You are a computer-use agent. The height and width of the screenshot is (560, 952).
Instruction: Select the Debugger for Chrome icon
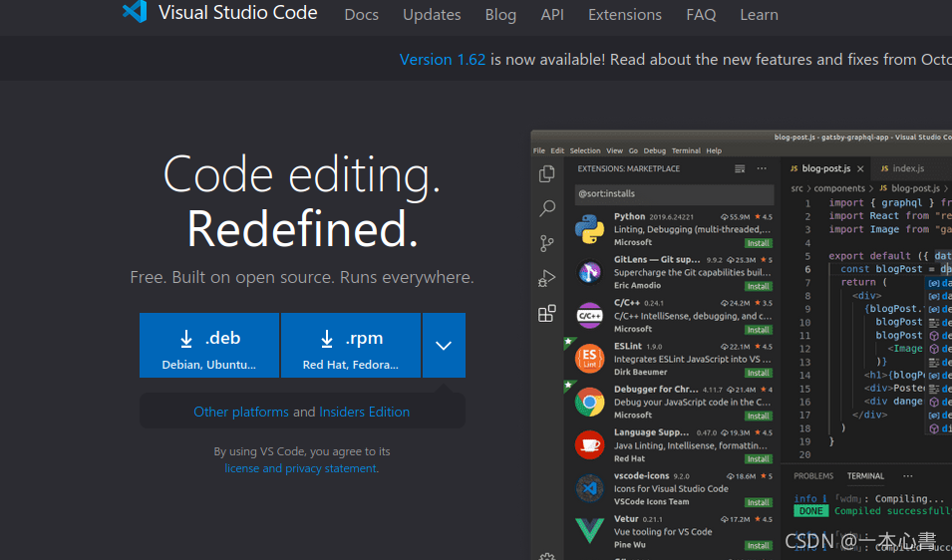(x=589, y=403)
